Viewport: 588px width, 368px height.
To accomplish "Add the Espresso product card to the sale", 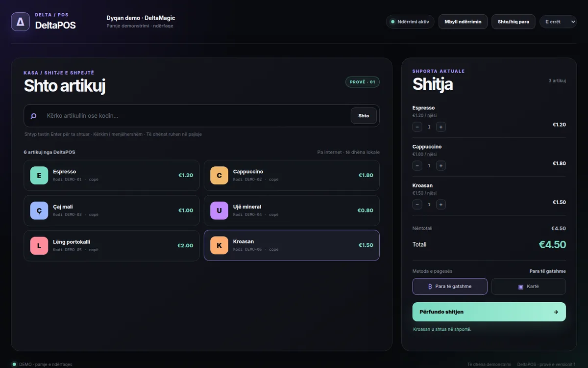I will [112, 175].
